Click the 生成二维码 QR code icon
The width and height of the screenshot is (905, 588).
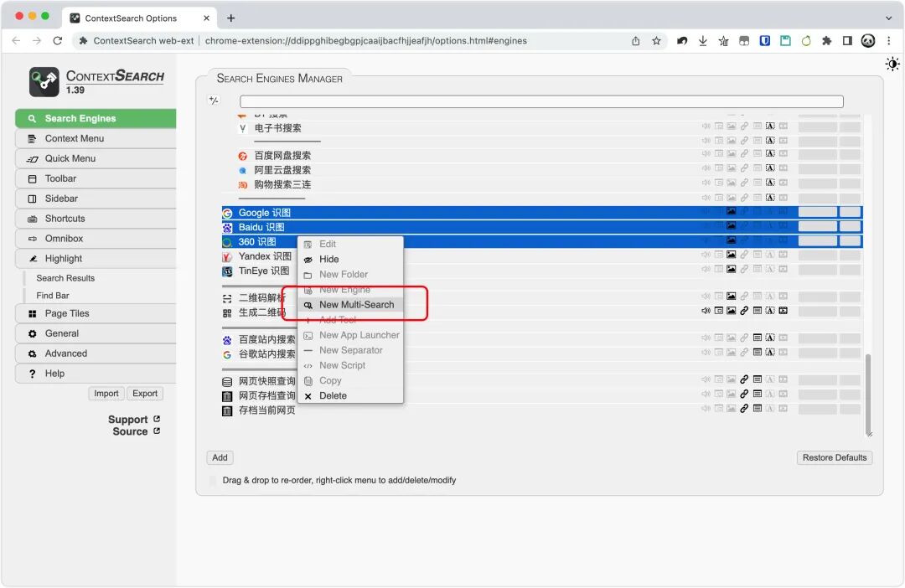coord(227,312)
